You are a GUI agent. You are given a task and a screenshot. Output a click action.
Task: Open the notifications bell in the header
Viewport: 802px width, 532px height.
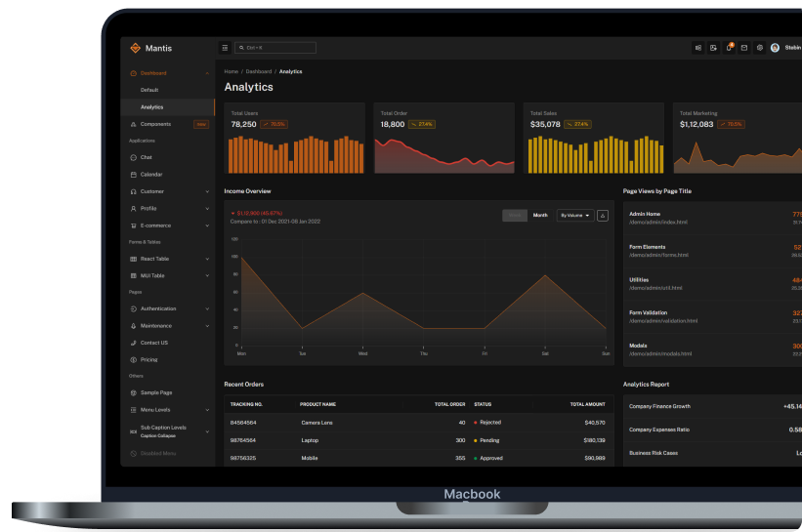tap(729, 47)
